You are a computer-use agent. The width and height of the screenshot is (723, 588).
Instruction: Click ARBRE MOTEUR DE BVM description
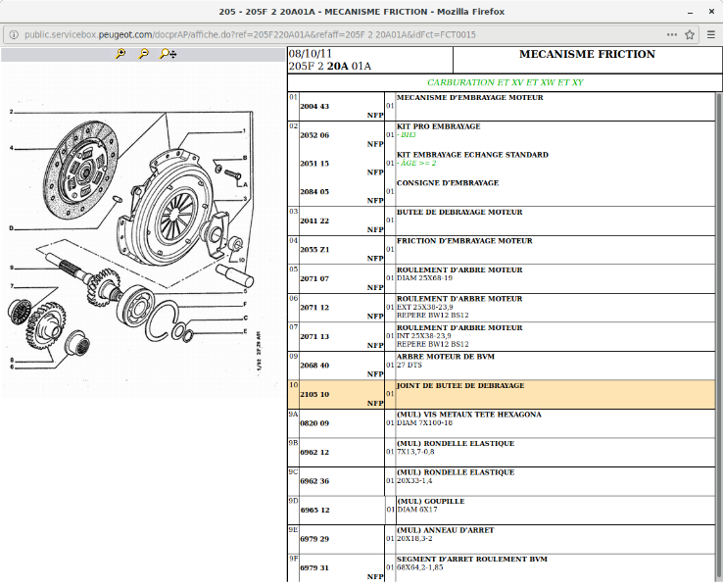(x=446, y=357)
